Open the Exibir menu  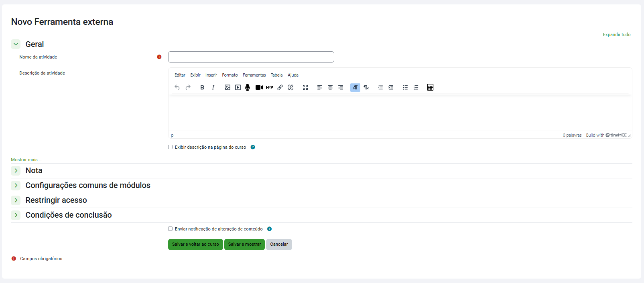coord(195,75)
